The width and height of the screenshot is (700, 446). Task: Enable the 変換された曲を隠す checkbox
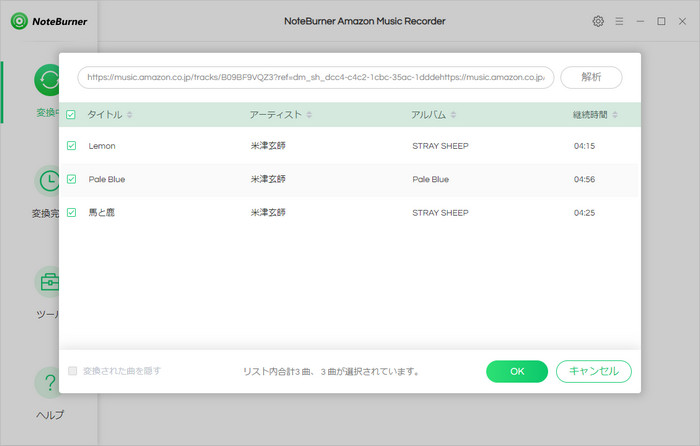click(x=72, y=371)
